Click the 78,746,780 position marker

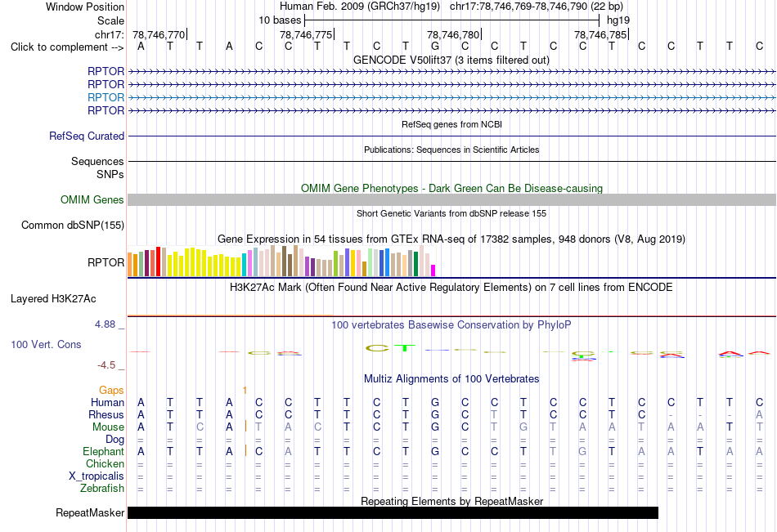453,34
